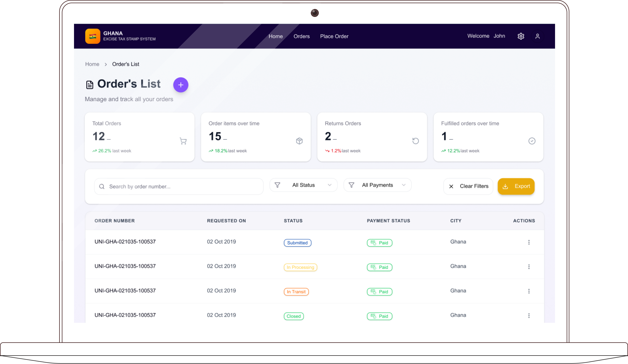Click the refresh icon in Returns Orders card
The image size is (628, 364).
point(415,141)
